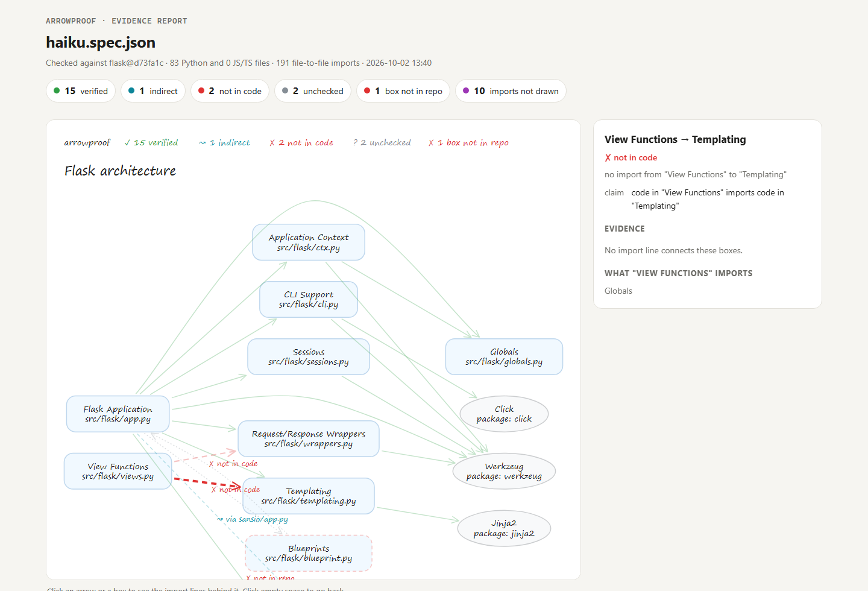Click the 'haiku.spec.json' title
This screenshot has width=868, height=591.
click(x=101, y=42)
